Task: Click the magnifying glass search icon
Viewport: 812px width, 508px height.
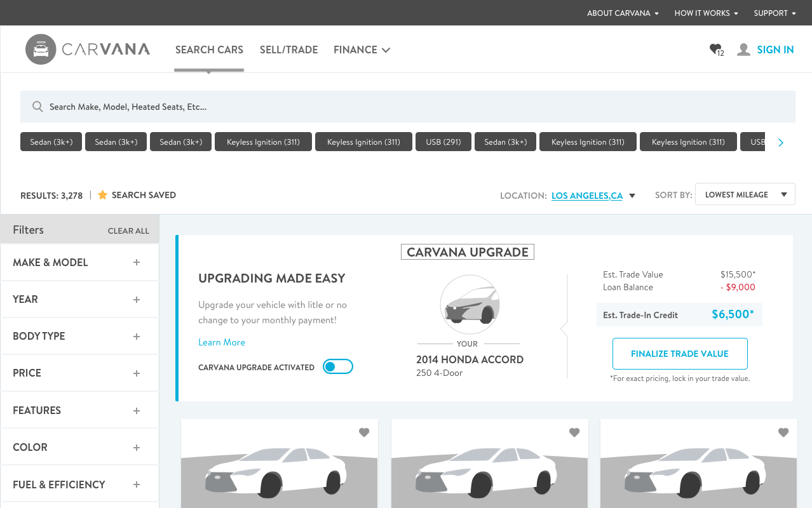Action: coord(37,107)
